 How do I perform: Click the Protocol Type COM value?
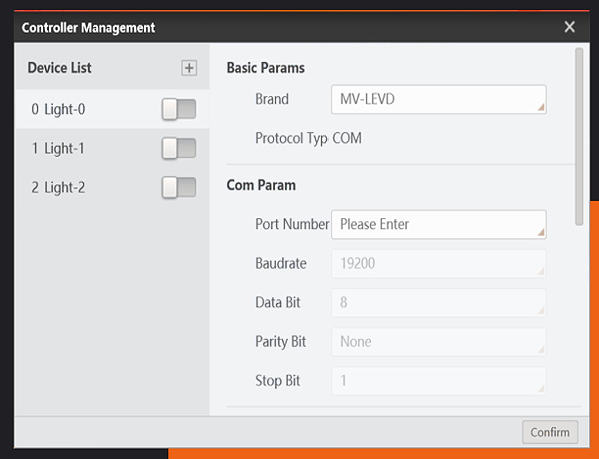pyautogui.click(x=347, y=138)
